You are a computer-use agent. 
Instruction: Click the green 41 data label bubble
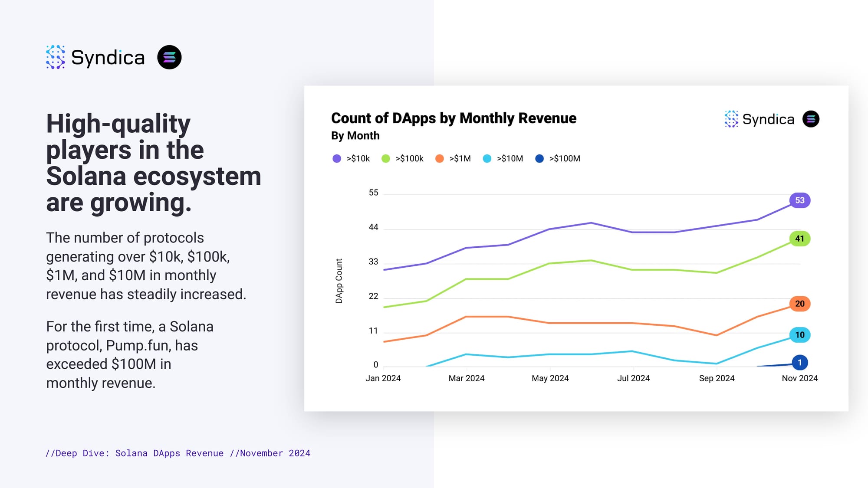[x=799, y=239]
